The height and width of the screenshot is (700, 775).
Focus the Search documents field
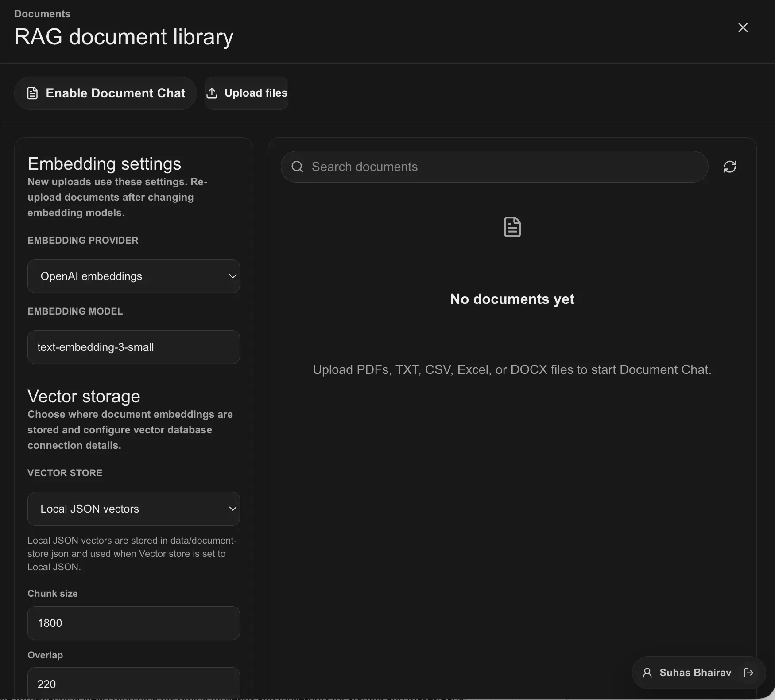tap(494, 167)
